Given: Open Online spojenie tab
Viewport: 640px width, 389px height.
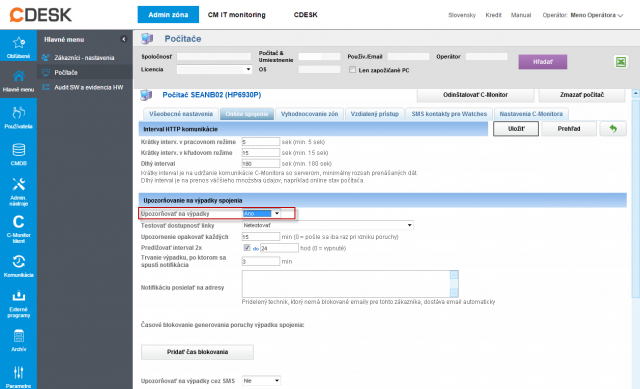Looking at the screenshot, I should pos(247,114).
